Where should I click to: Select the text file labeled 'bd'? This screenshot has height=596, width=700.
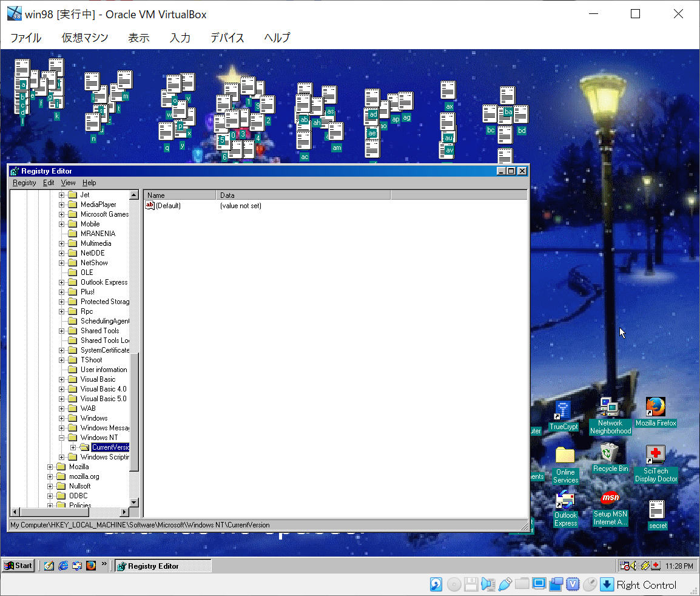pyautogui.click(x=521, y=120)
